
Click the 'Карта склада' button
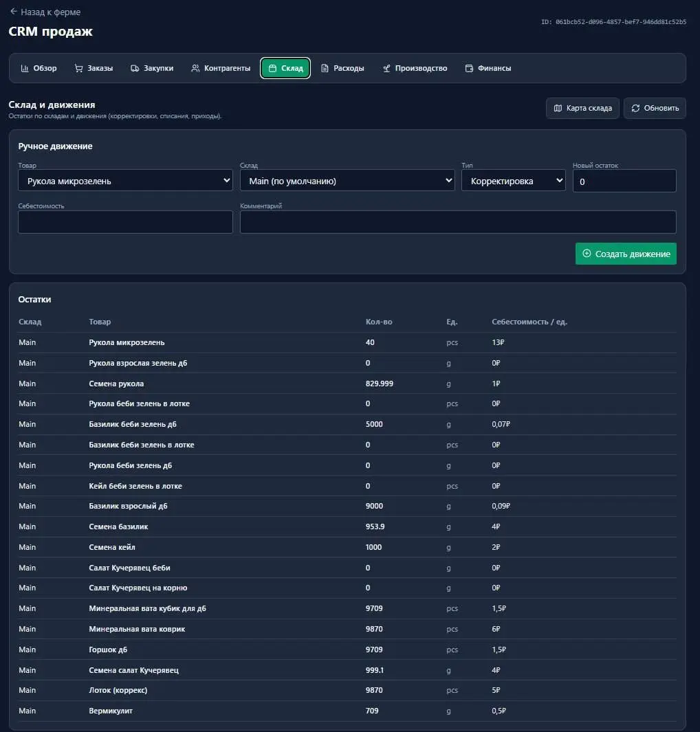coord(582,108)
